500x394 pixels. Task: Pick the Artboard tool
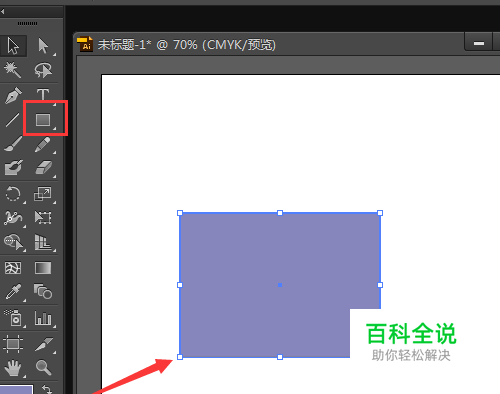[13, 344]
